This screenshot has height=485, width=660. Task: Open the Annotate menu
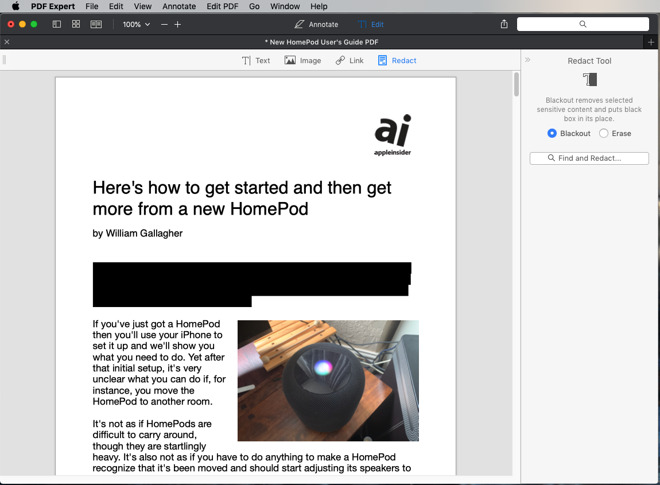pyautogui.click(x=179, y=6)
